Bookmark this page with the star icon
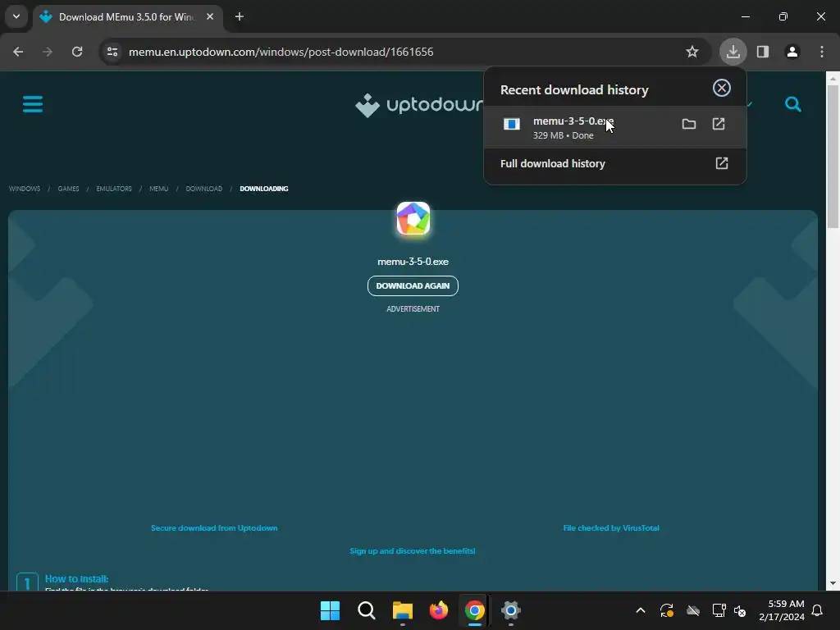Viewport: 840px width, 630px height. pos(692,52)
